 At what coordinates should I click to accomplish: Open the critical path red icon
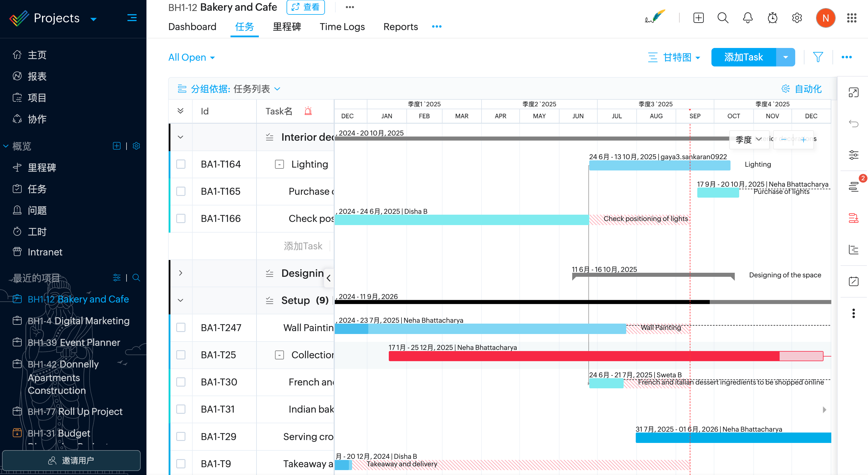tap(853, 218)
